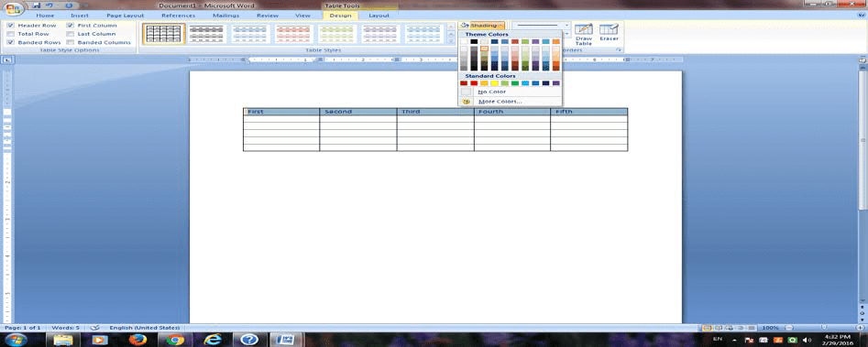Click the English (United States) language indicator
This screenshot has height=347, width=868.
point(145,328)
